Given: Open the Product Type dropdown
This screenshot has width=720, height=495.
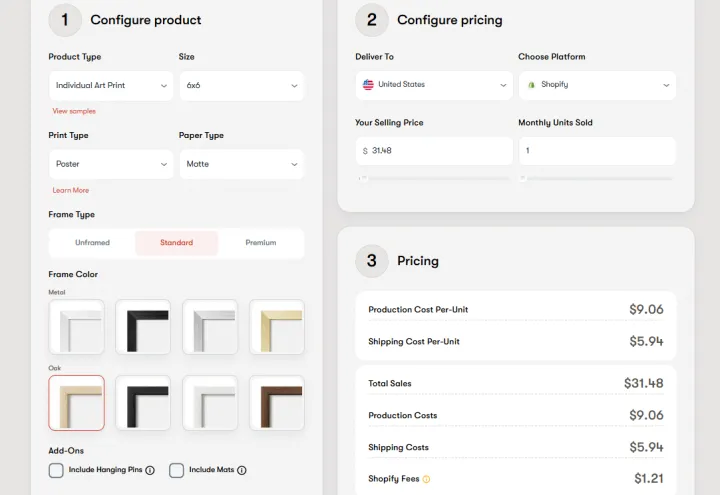Looking at the screenshot, I should 111,85.
